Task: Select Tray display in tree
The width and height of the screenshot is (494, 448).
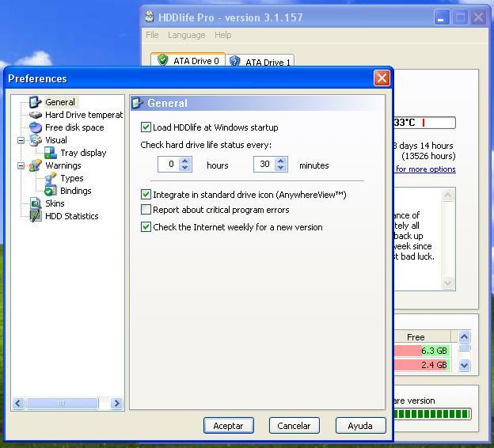Action: point(83,153)
